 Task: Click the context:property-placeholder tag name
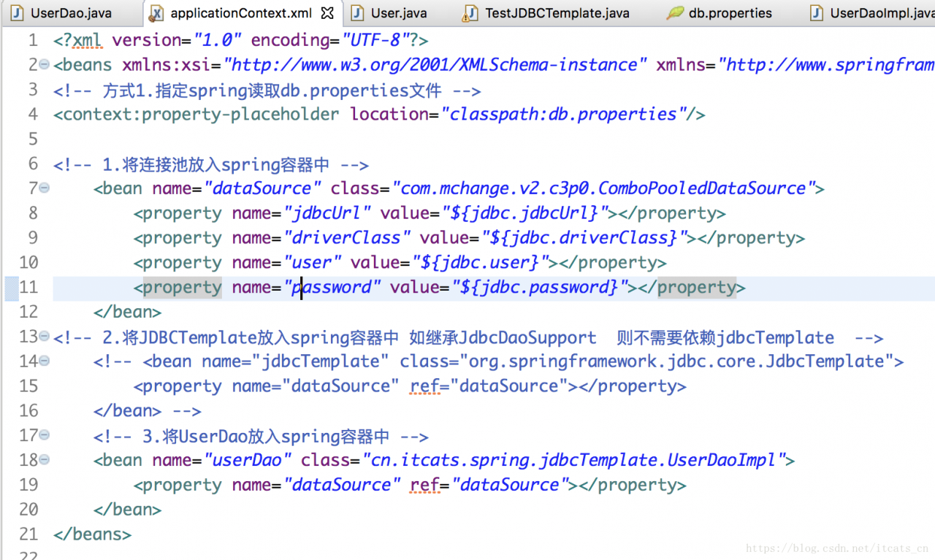coord(202,115)
